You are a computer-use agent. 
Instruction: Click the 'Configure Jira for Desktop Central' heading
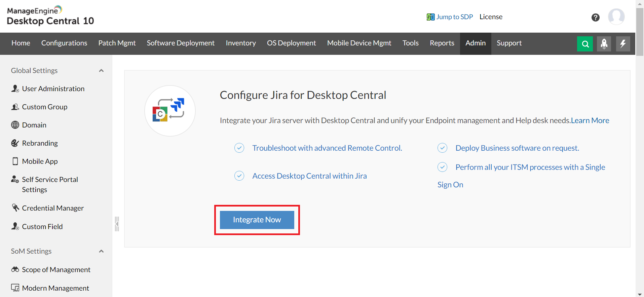coord(303,95)
